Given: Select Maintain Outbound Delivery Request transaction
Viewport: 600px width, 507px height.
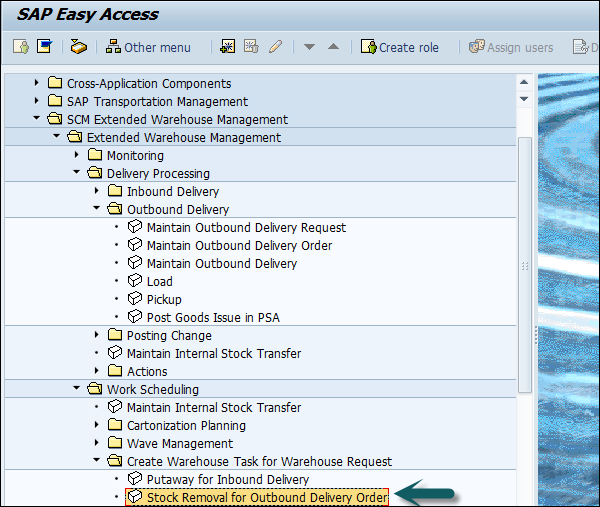Looking at the screenshot, I should tap(246, 227).
